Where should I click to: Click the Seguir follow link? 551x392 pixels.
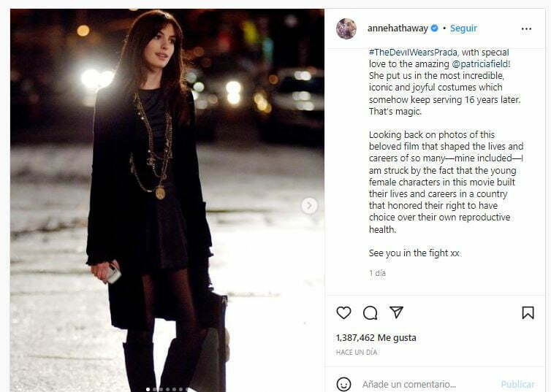tap(463, 28)
